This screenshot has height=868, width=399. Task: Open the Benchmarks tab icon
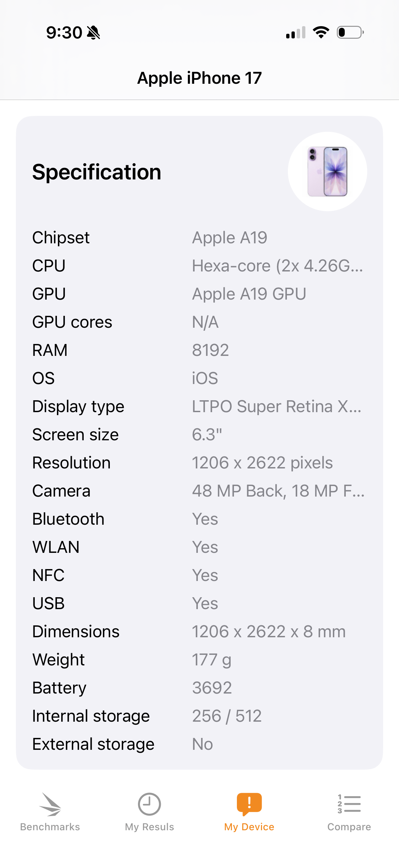tap(50, 805)
